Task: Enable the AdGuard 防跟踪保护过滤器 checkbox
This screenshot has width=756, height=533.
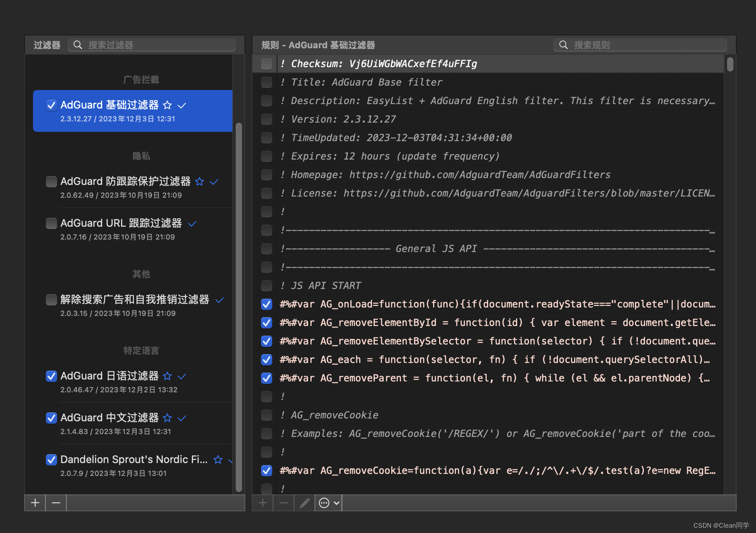Action: (51, 182)
